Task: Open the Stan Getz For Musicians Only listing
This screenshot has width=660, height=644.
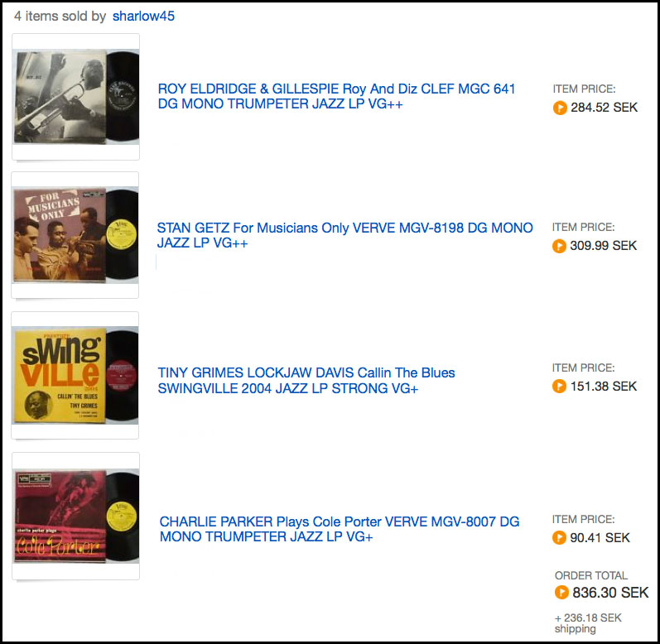Action: point(344,235)
